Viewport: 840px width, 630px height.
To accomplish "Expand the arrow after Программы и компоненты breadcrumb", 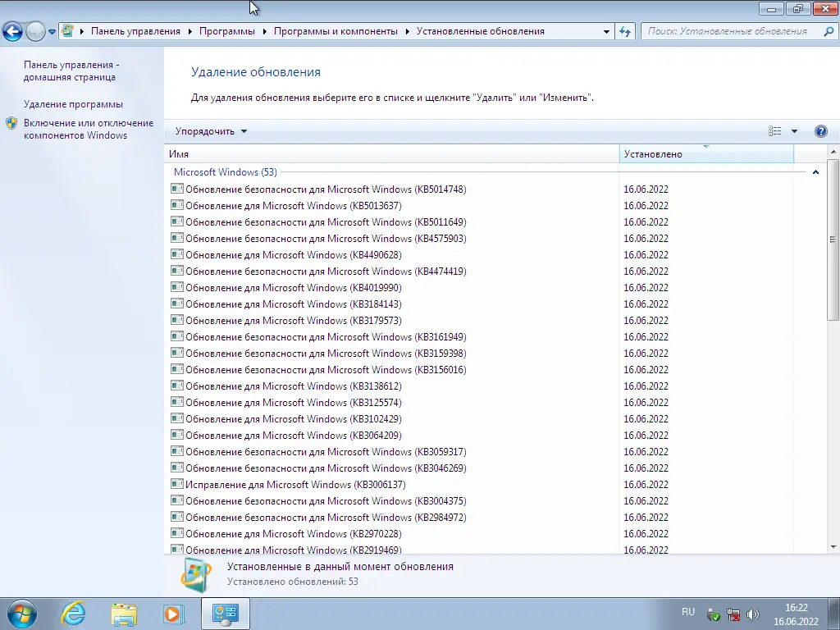I will [407, 32].
